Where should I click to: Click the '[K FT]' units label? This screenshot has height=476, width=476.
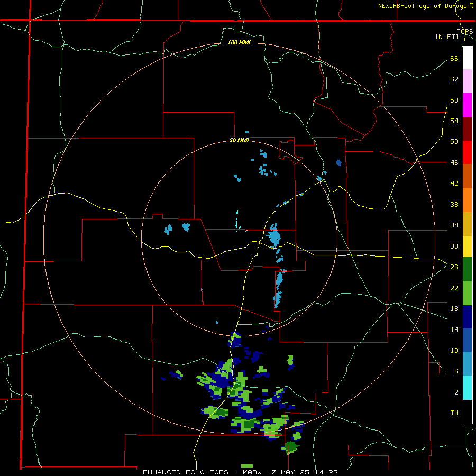pyautogui.click(x=447, y=36)
